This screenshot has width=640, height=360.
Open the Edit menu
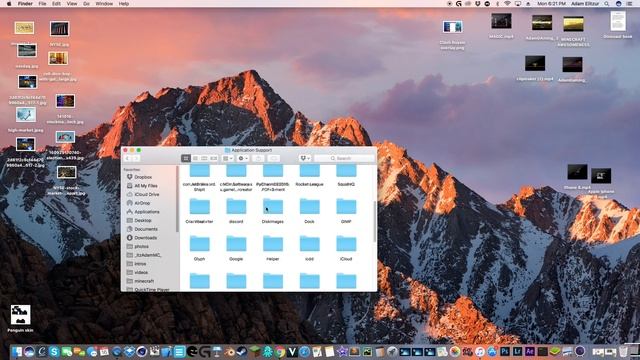[x=56, y=4]
